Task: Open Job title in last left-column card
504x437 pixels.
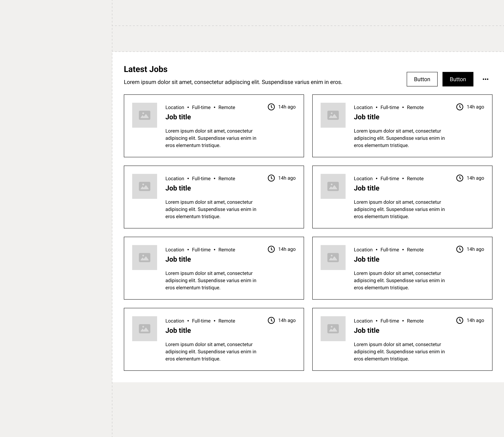Action: point(178,330)
